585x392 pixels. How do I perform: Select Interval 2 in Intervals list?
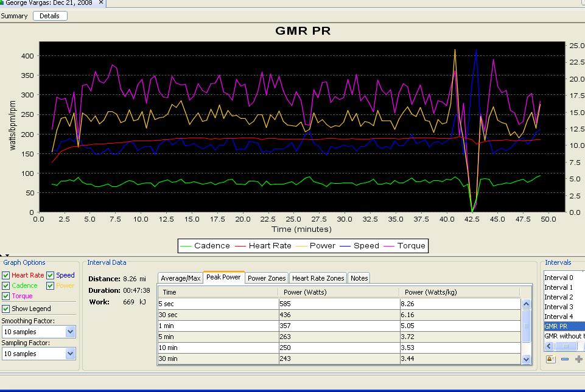coord(558,297)
